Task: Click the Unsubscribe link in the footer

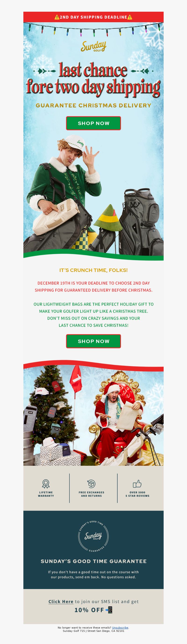Action: click(x=120, y=627)
